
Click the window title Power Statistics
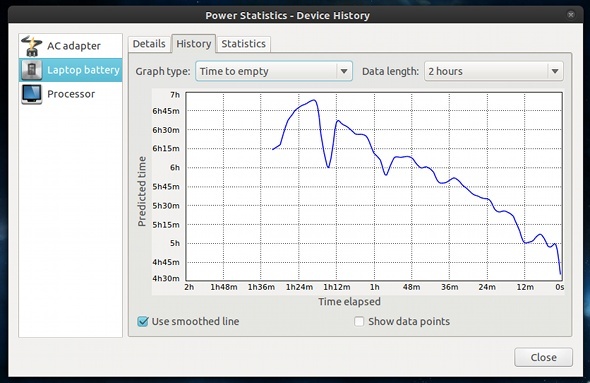pos(287,15)
